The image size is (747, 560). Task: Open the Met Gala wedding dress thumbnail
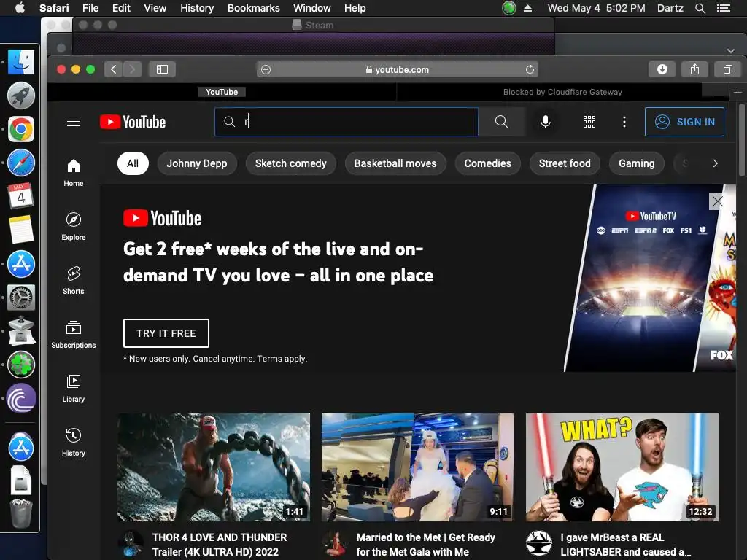coord(418,467)
